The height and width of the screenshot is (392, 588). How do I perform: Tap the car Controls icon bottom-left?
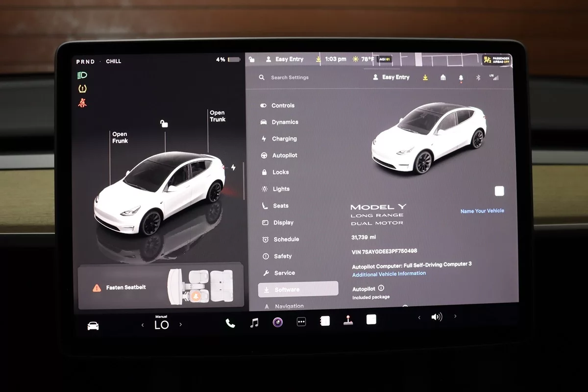93,326
